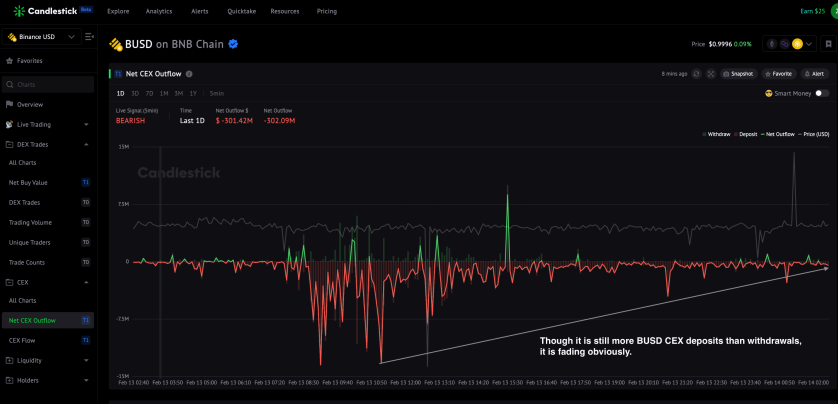Screen dimensions: 838x404
Task: Select Net CEX Outflow in sidebar
Action: click(48, 321)
